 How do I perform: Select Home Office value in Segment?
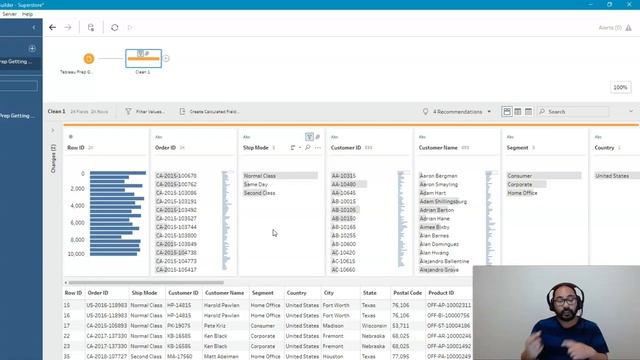click(x=522, y=193)
